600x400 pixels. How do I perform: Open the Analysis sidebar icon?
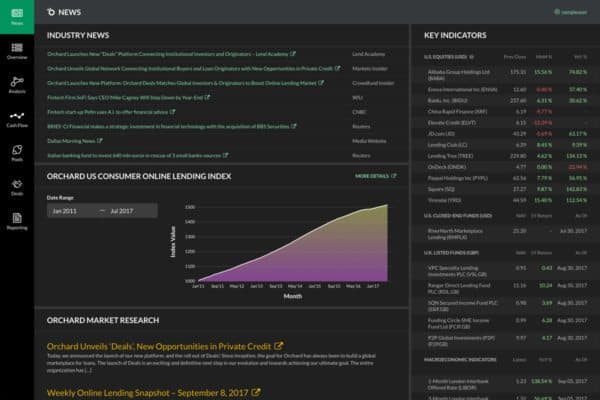[17, 86]
